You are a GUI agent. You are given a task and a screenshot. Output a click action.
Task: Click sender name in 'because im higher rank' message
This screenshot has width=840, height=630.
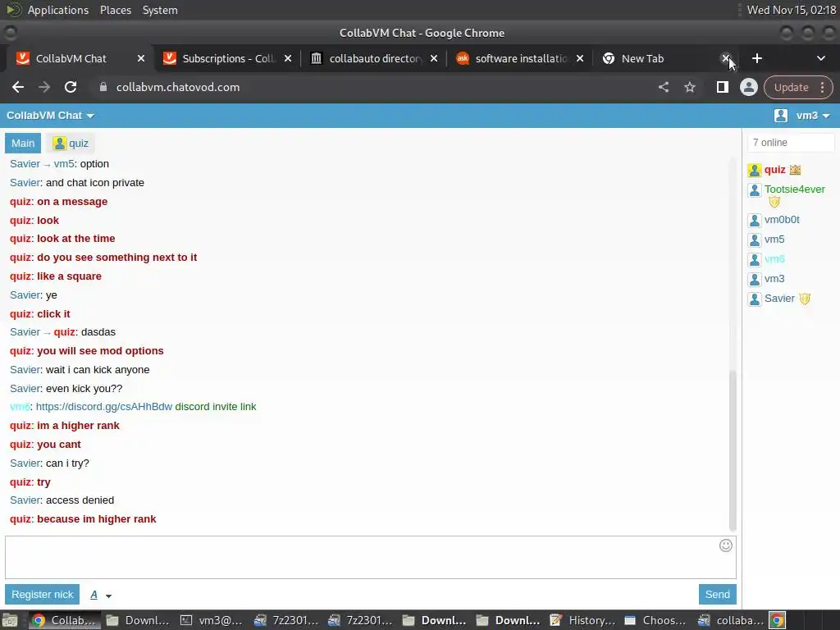tap(21, 519)
